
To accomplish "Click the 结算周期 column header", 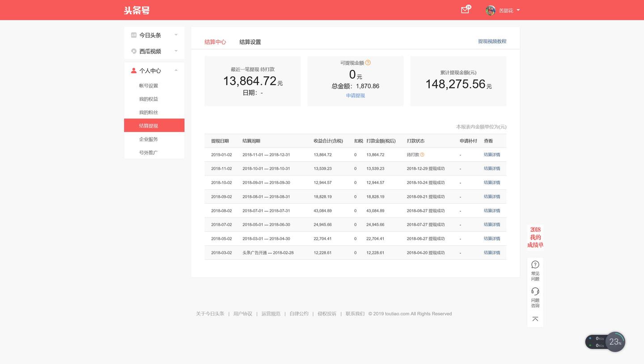I will click(251, 141).
